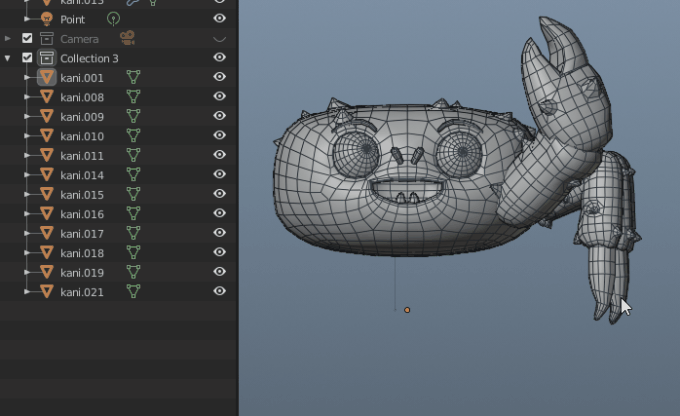
Task: Expand the kani.001 object row
Action: tap(27, 78)
